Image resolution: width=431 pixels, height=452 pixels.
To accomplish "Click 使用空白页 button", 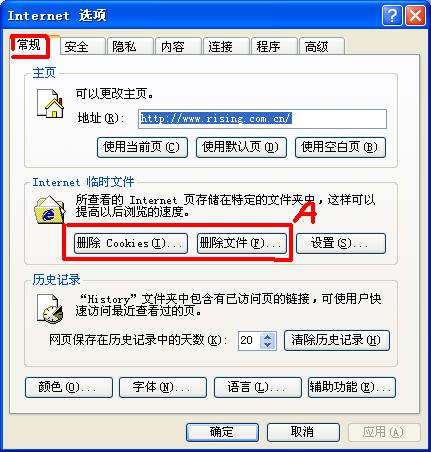I will click(x=340, y=147).
